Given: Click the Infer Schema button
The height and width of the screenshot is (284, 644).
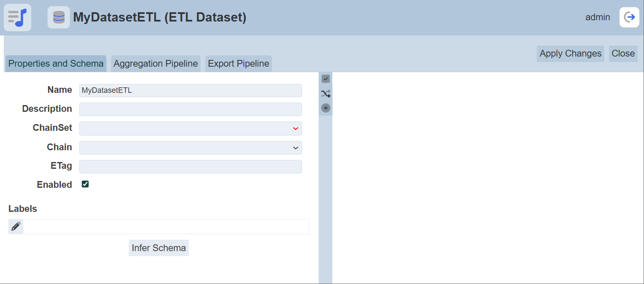Looking at the screenshot, I should pos(158,248).
